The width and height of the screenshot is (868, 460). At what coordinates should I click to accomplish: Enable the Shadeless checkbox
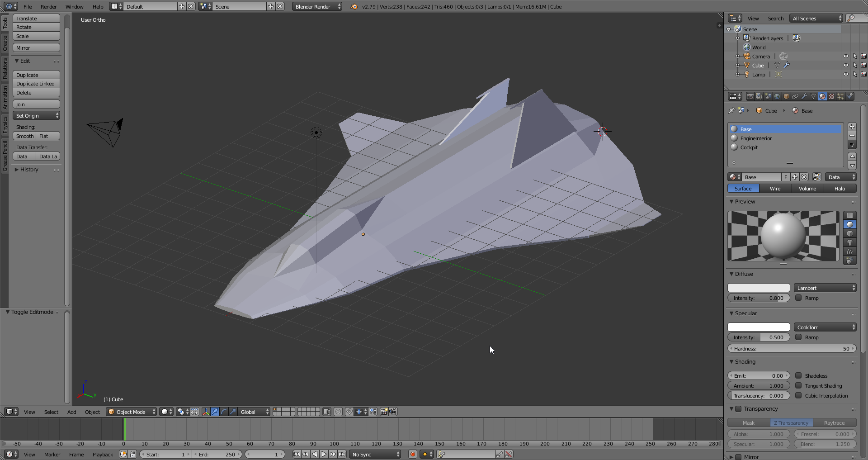point(798,375)
